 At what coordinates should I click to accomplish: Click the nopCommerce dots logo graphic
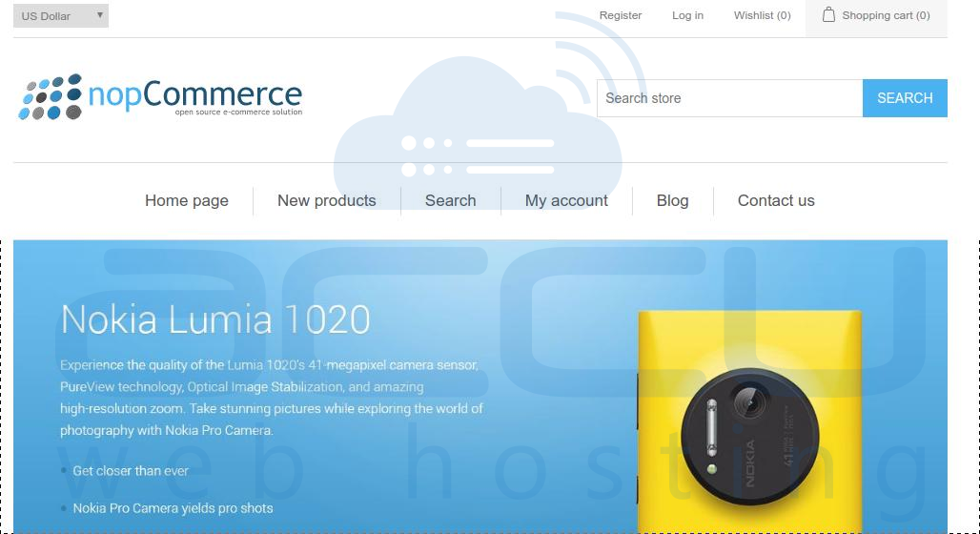[x=51, y=97]
